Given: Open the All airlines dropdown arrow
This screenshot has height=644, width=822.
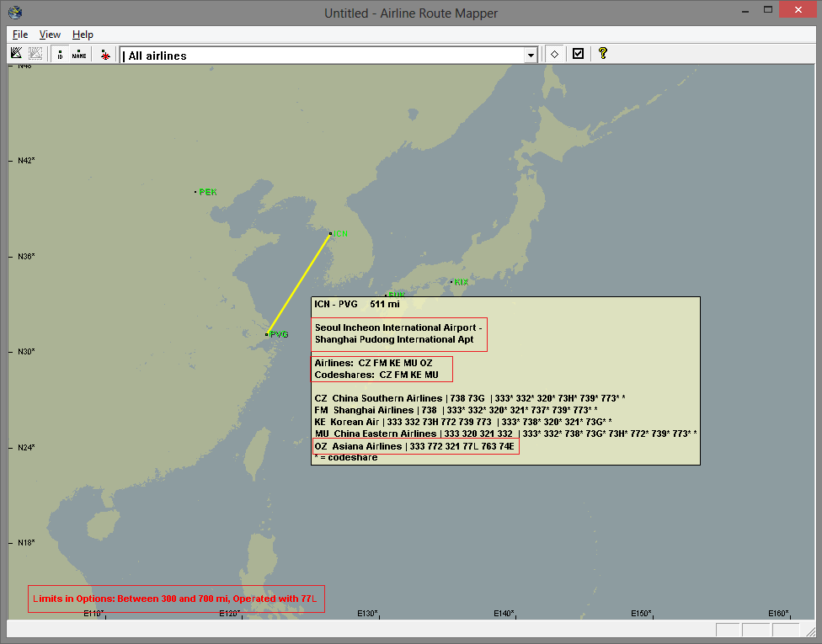Looking at the screenshot, I should tap(531, 55).
